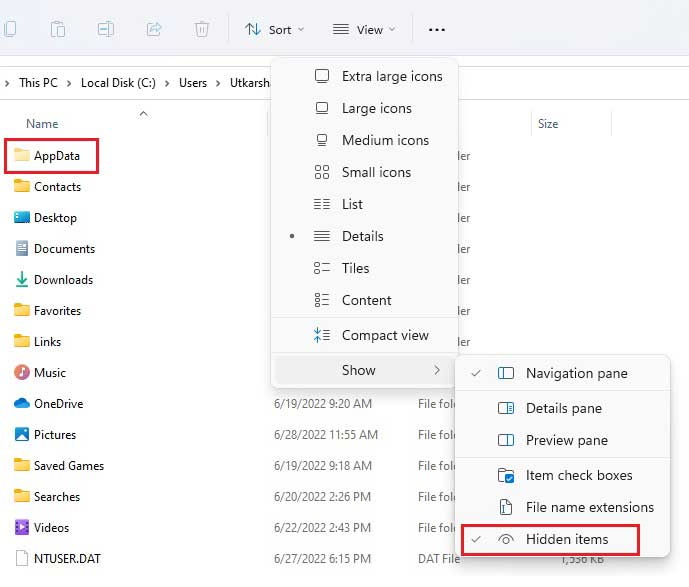Click Searches date 6/20/2022 2:26 PM
The image size is (689, 587).
[323, 497]
